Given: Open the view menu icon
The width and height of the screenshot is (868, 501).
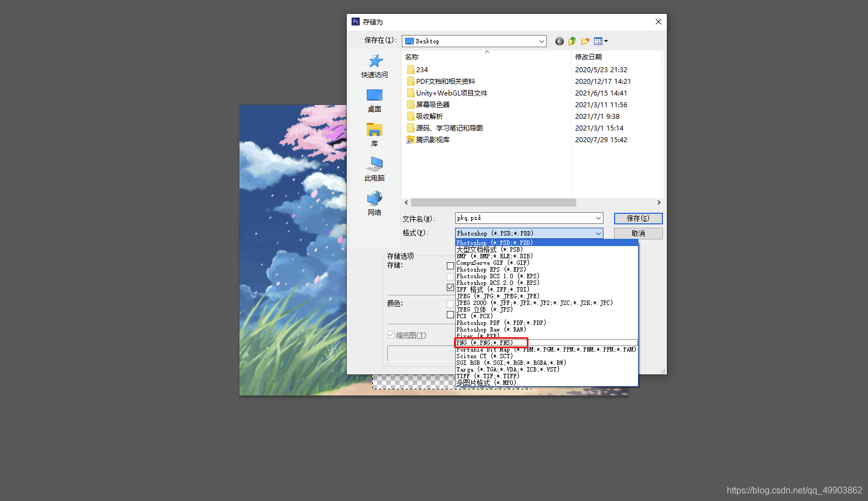Looking at the screenshot, I should (x=601, y=41).
